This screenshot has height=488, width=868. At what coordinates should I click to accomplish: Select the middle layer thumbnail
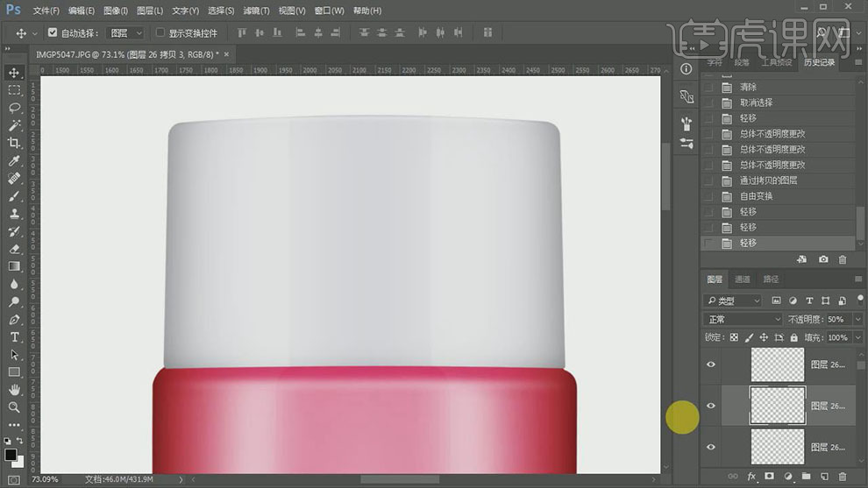[x=778, y=406]
